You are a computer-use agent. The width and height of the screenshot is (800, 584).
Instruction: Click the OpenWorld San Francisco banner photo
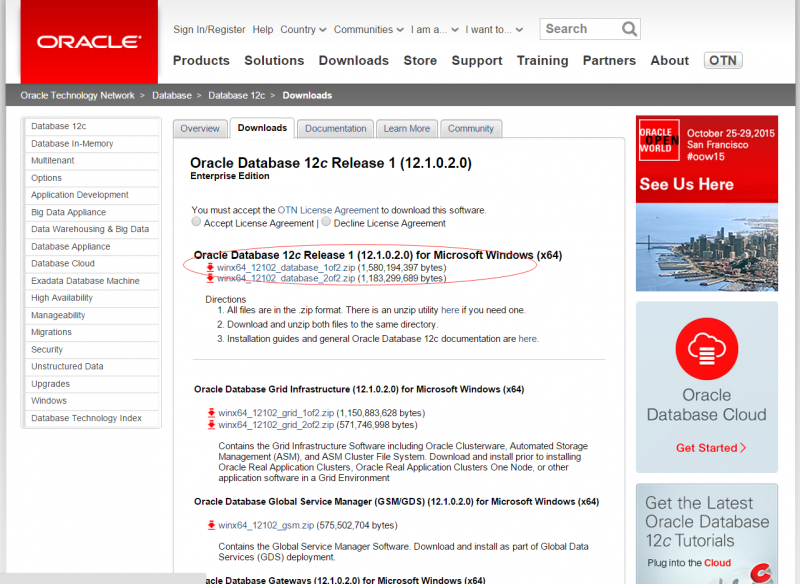[707, 247]
